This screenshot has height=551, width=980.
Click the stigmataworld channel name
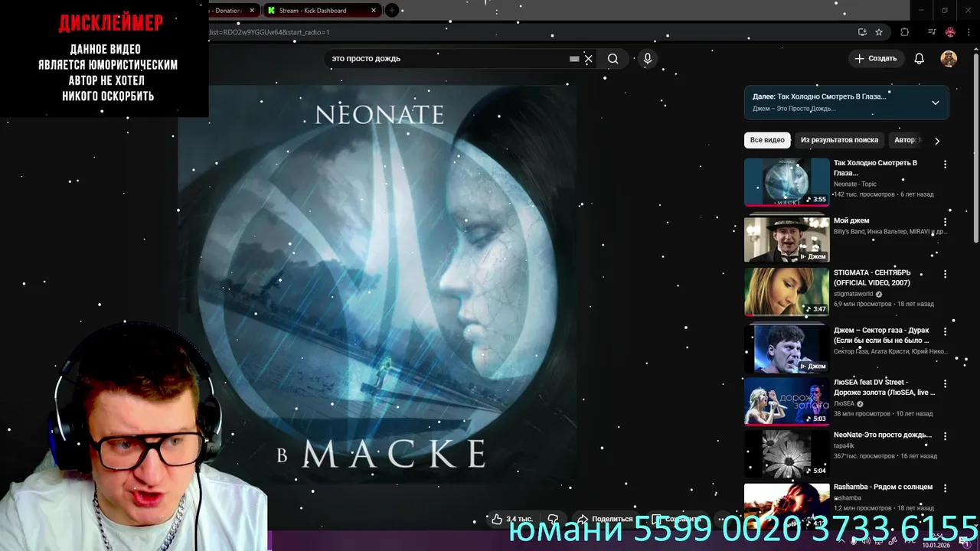(x=854, y=294)
